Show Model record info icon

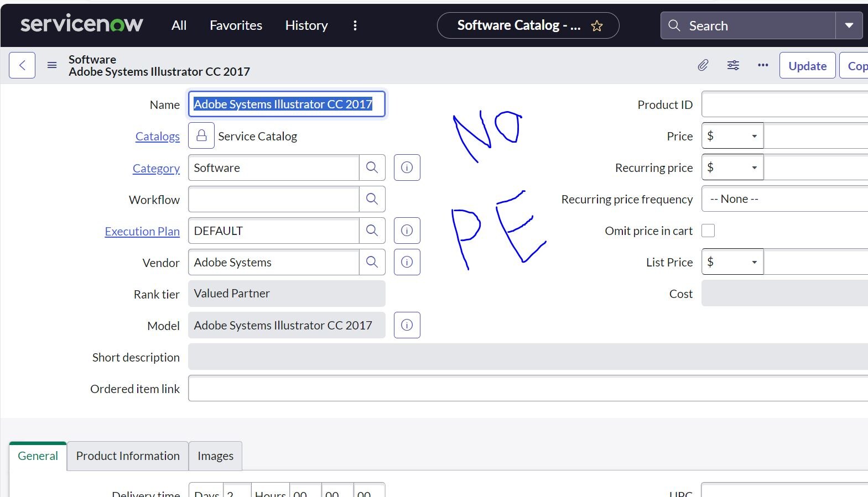(407, 325)
